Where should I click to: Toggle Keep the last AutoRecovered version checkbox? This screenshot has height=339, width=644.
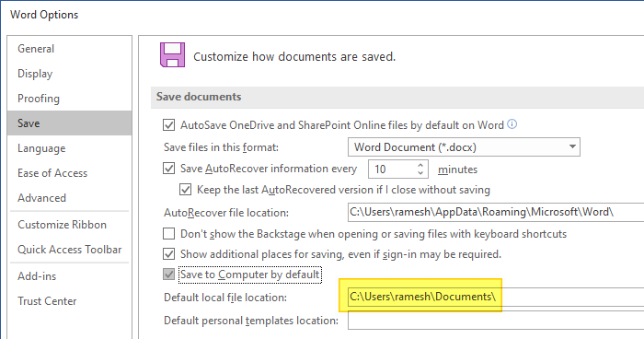(185, 190)
